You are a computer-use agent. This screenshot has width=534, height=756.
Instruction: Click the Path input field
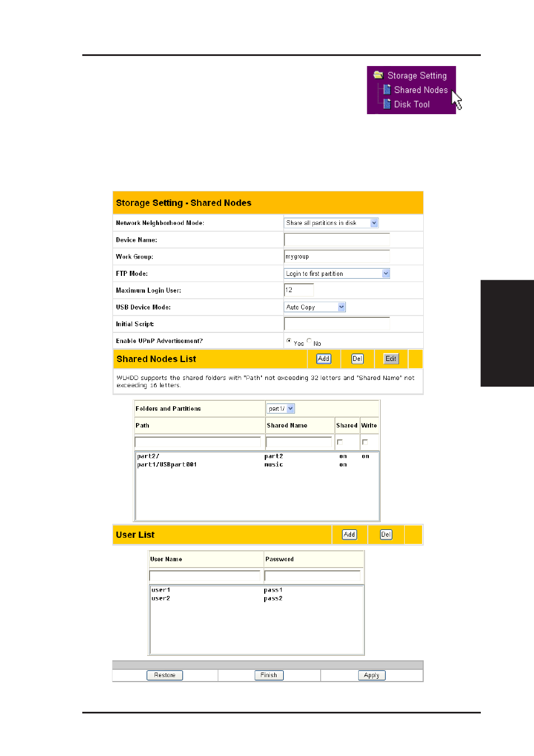[x=198, y=442]
